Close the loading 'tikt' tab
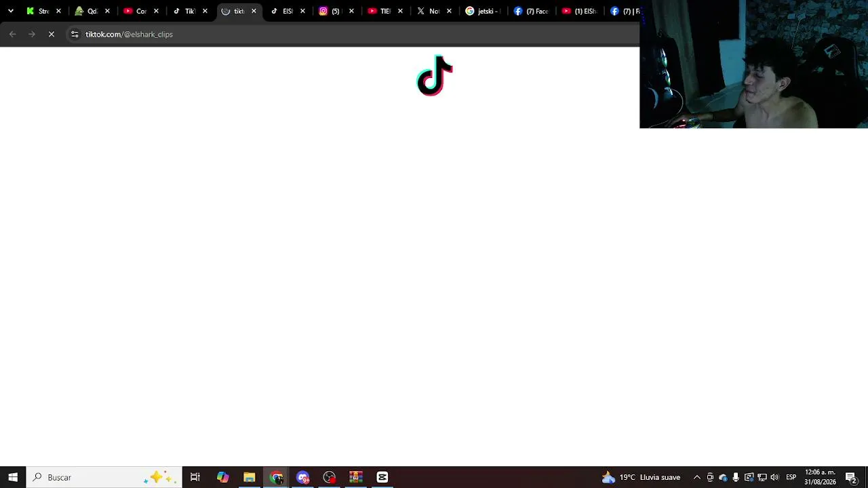 (x=254, y=11)
